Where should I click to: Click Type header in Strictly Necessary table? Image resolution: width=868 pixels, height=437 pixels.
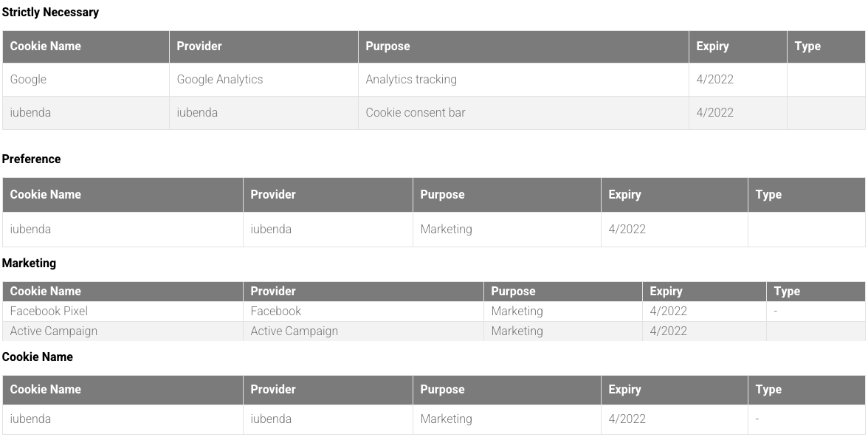click(x=826, y=47)
